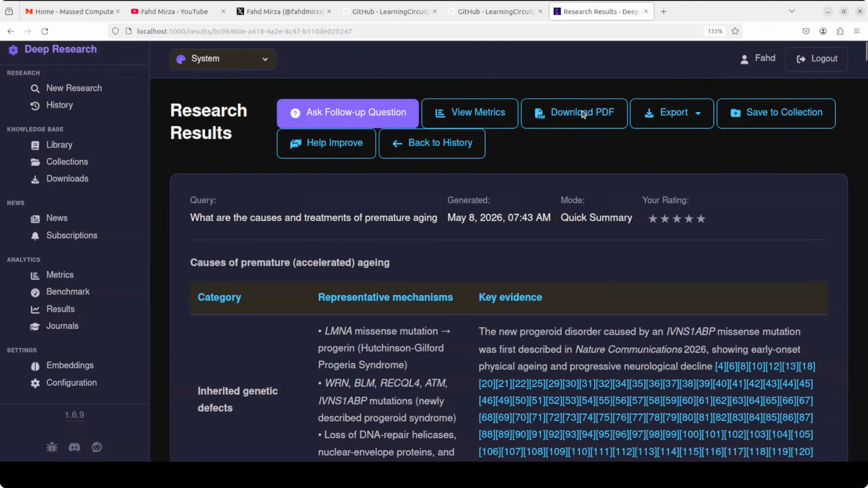Click the Category column header

click(x=219, y=298)
